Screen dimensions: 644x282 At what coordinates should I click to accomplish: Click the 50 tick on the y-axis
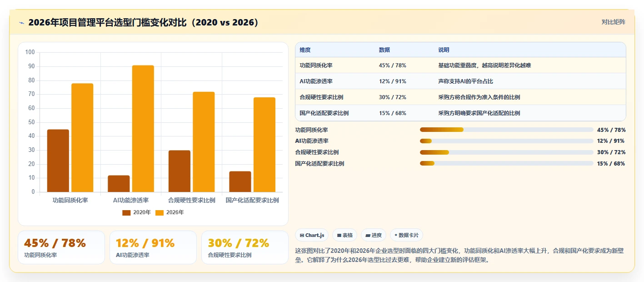click(31, 122)
